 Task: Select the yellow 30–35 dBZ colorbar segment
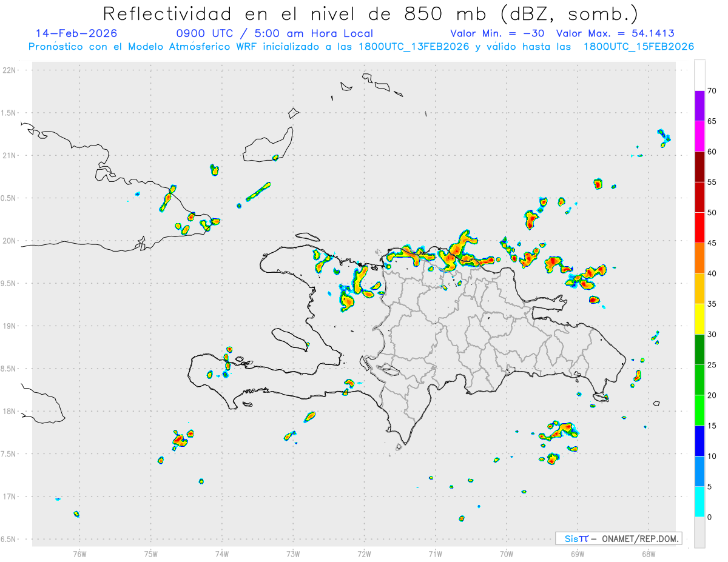[x=699, y=319]
